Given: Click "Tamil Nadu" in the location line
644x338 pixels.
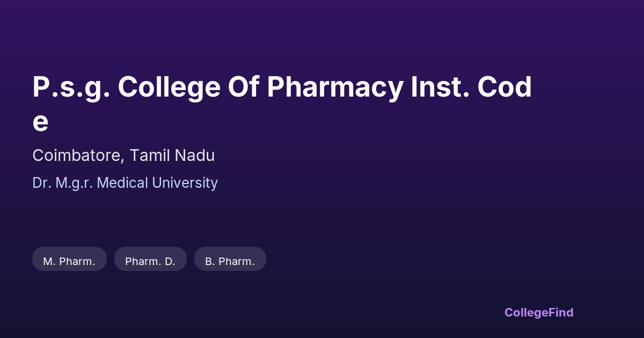Looking at the screenshot, I should click(x=172, y=156).
